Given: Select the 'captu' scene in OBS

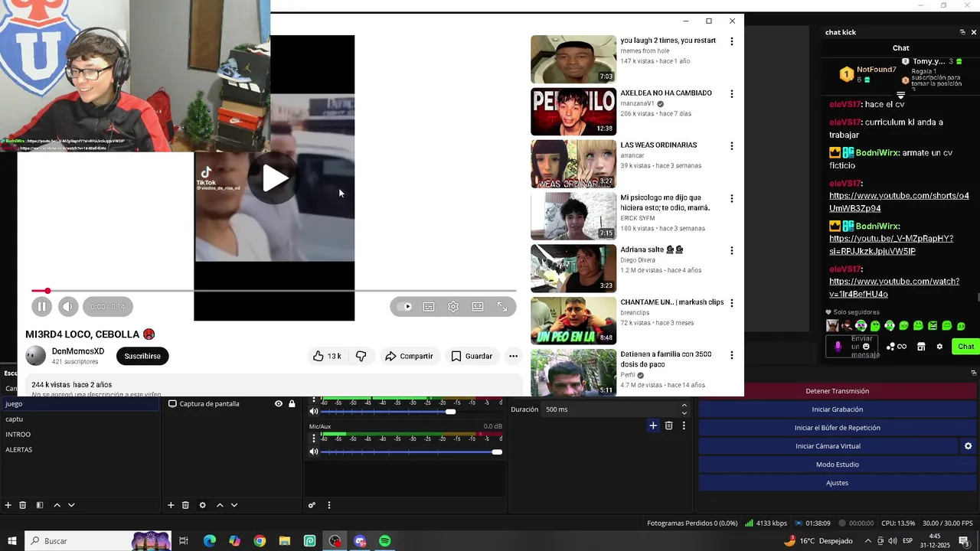Looking at the screenshot, I should (x=80, y=419).
